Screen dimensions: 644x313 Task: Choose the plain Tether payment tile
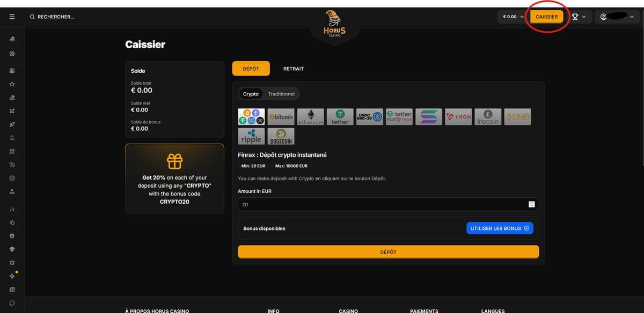[340, 117]
